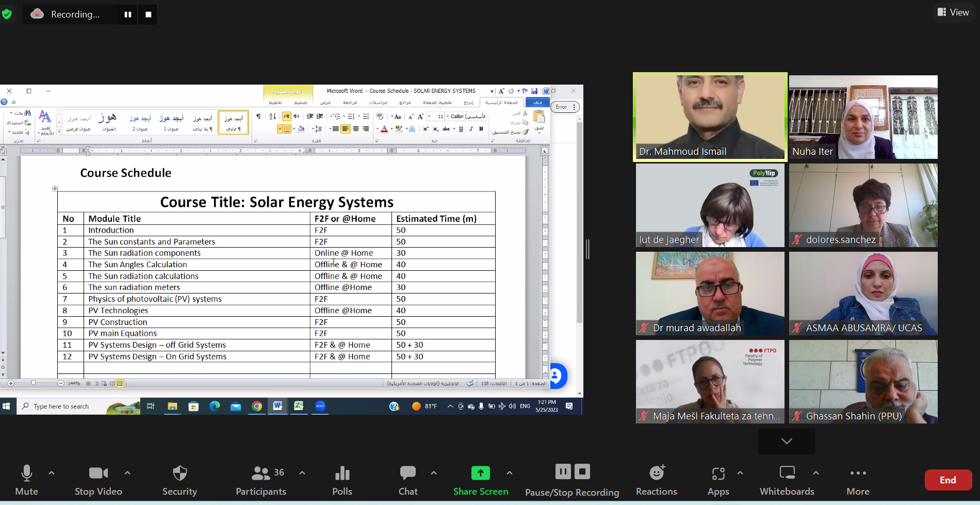Screen dimensions: 980x505
Task: Click the font color red A swatch
Action: point(384,129)
